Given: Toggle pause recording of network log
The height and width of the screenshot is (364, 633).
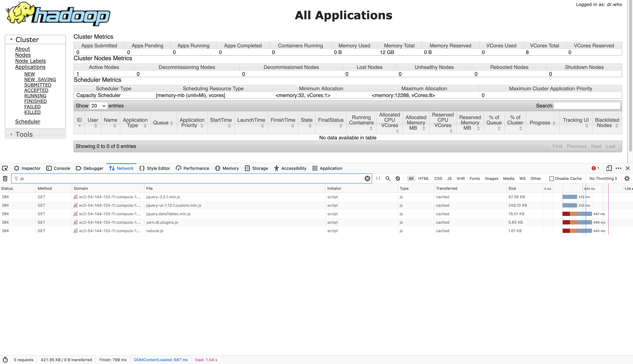Looking at the screenshot, I should [x=378, y=178].
